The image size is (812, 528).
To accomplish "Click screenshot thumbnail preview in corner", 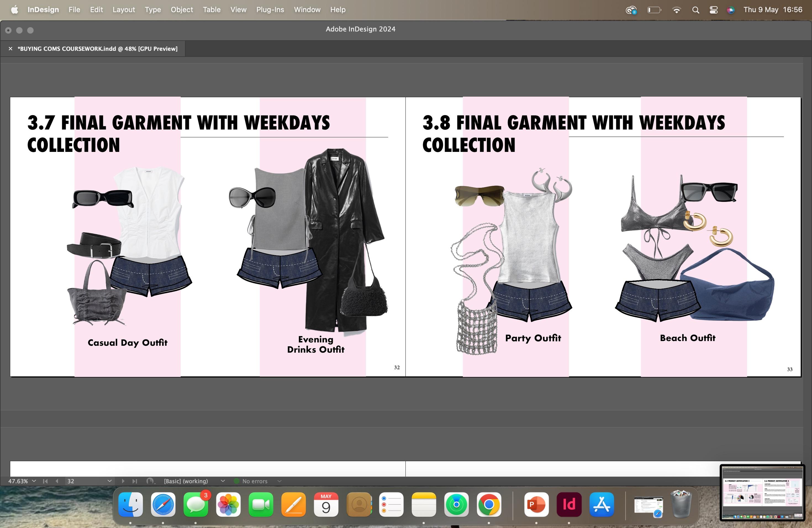I will 762,493.
